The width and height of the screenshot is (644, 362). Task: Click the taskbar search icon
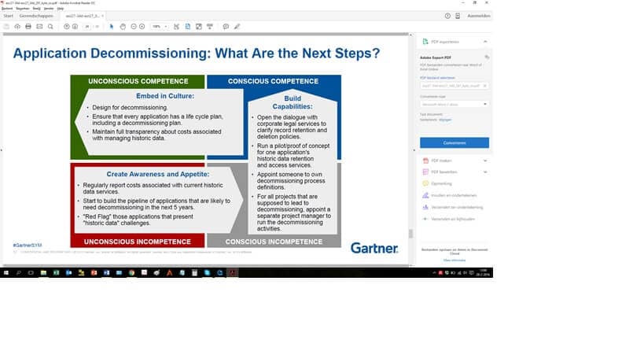[19, 272]
